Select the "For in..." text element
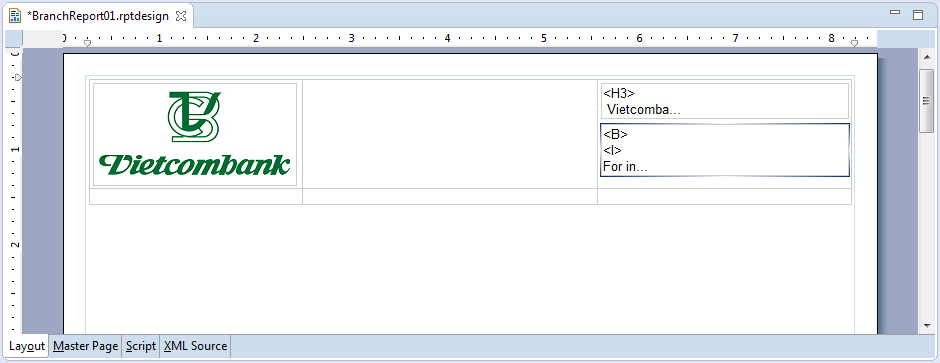 tap(725, 150)
